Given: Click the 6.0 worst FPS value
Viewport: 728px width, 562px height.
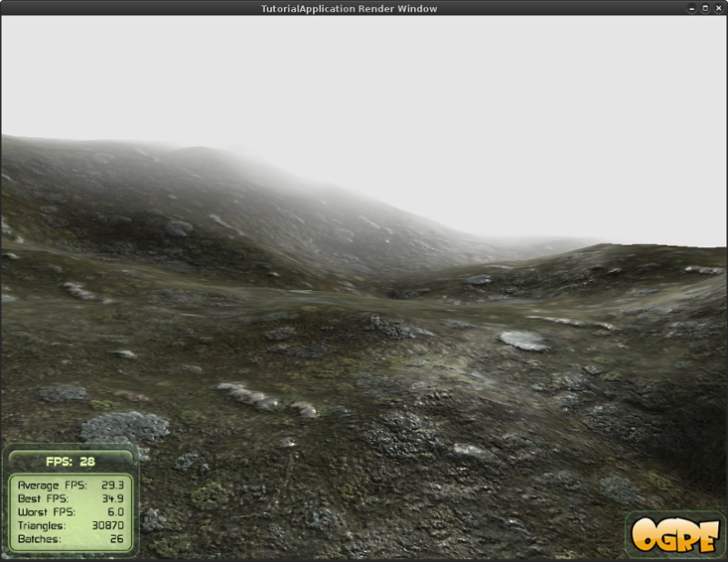Looking at the screenshot, I should click(116, 512).
